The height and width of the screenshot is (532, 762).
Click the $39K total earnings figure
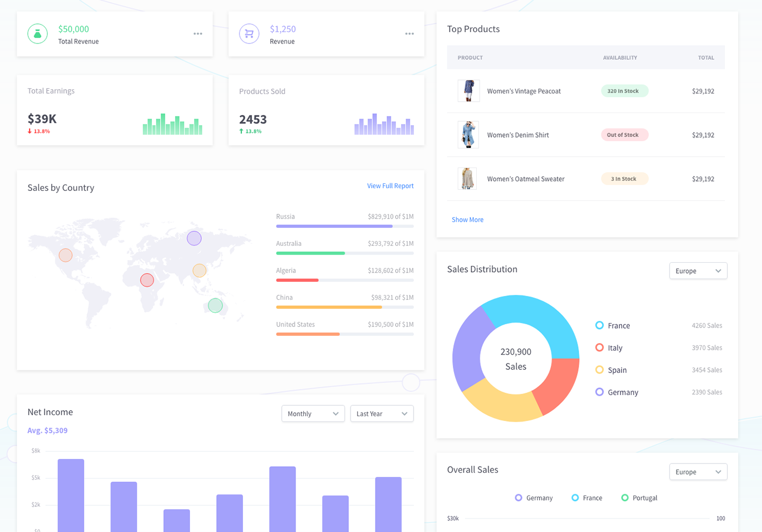[x=42, y=119]
